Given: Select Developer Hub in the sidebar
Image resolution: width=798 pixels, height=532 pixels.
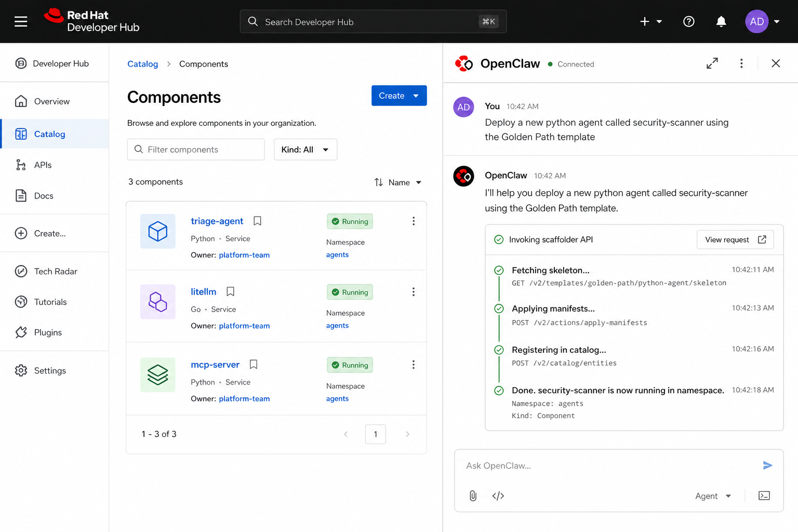Looking at the screenshot, I should click(54, 63).
